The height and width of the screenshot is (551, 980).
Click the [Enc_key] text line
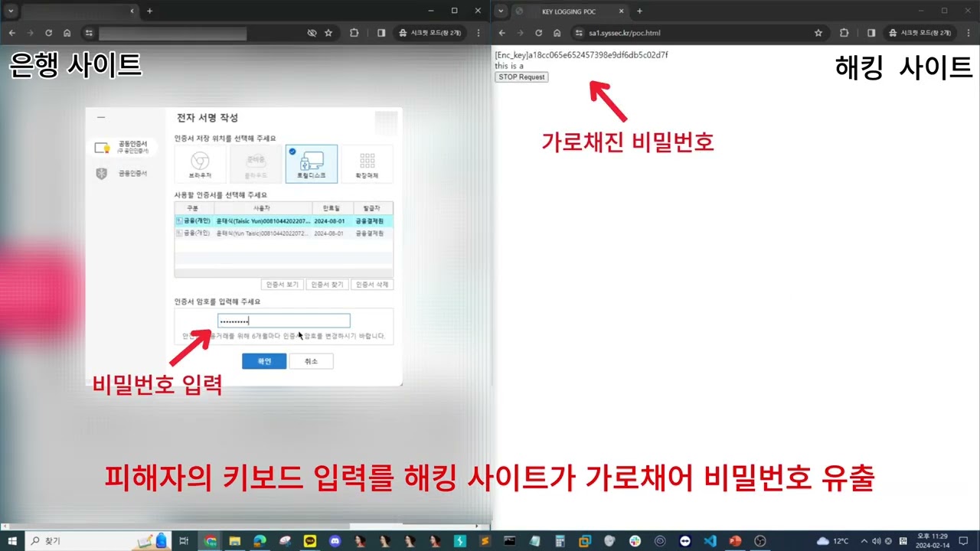[581, 55]
